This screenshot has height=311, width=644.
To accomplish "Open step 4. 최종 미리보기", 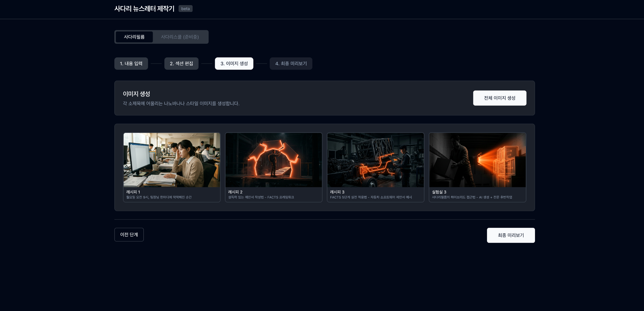I will pyautogui.click(x=291, y=63).
